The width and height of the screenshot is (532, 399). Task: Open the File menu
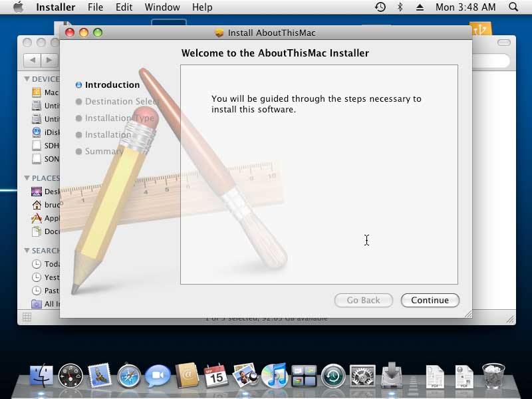click(95, 7)
